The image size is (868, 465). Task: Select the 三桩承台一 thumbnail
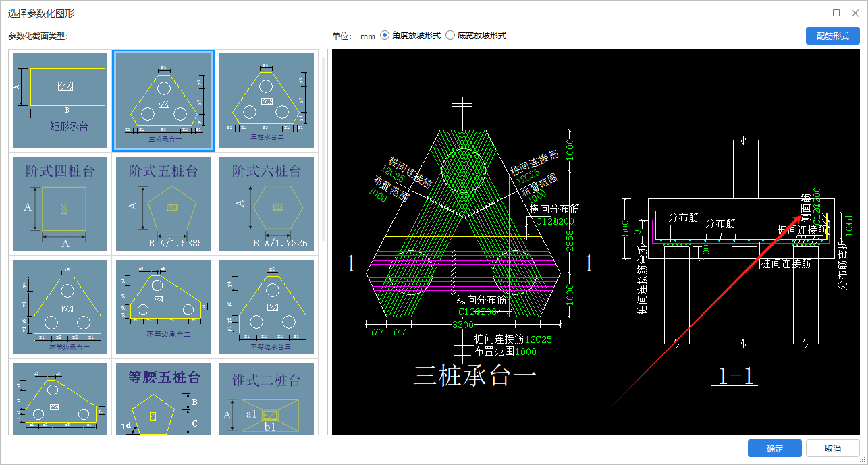(163, 101)
